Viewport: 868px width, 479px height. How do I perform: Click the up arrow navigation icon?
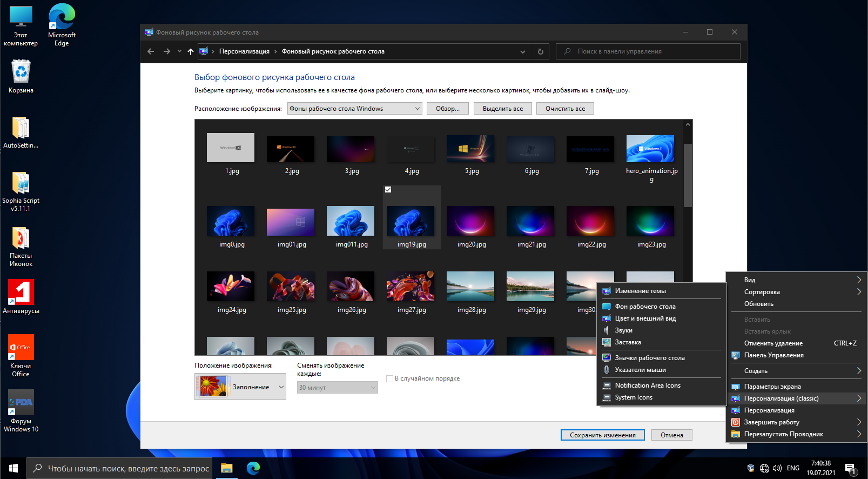(x=190, y=51)
